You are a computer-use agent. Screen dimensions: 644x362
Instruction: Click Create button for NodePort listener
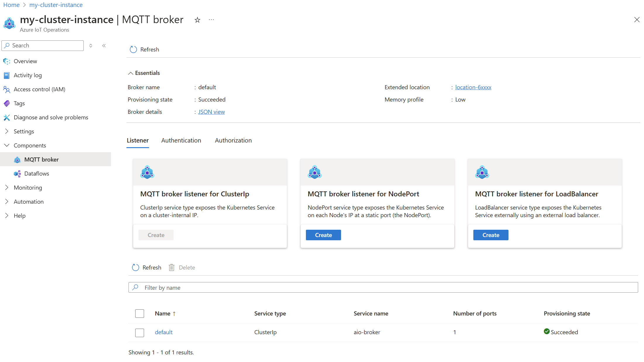(323, 235)
